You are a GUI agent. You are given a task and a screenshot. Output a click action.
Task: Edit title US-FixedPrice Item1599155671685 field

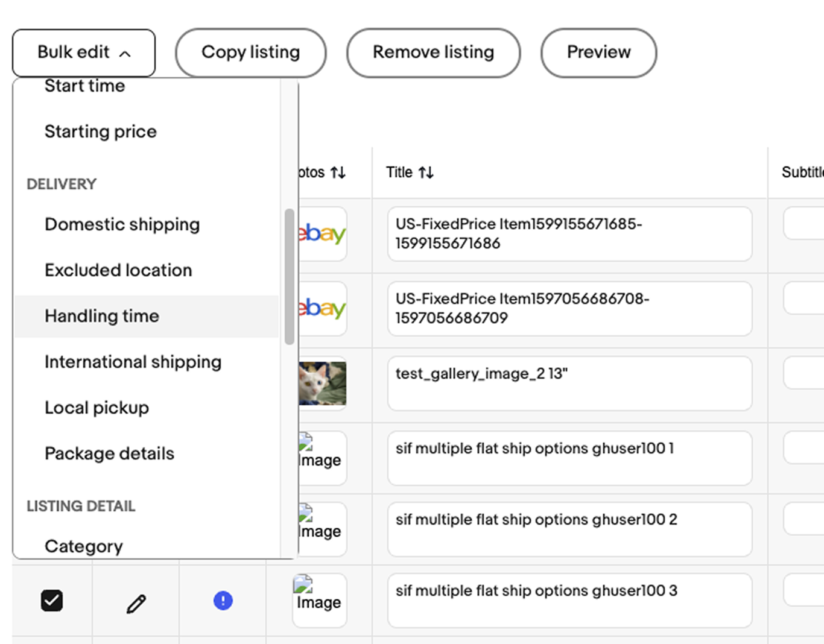pyautogui.click(x=569, y=234)
